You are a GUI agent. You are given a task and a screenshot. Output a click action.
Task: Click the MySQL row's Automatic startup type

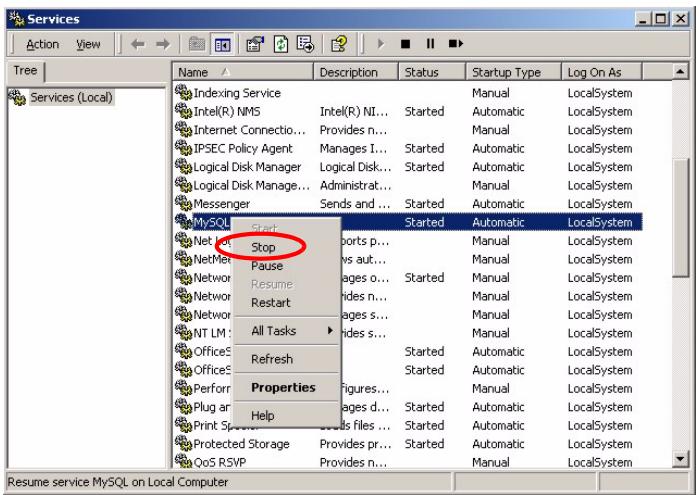point(498,222)
